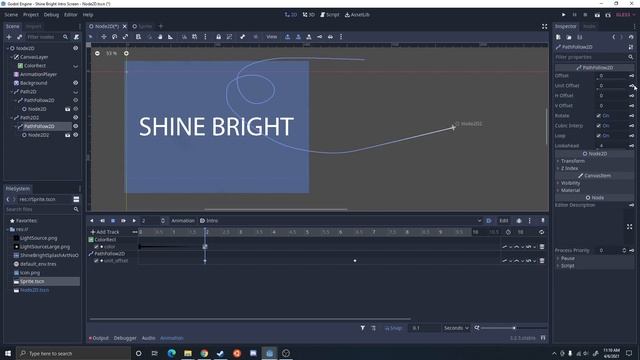The width and height of the screenshot is (640, 360).
Task: Play the current scene clapper icon
Action: [x=597, y=15]
